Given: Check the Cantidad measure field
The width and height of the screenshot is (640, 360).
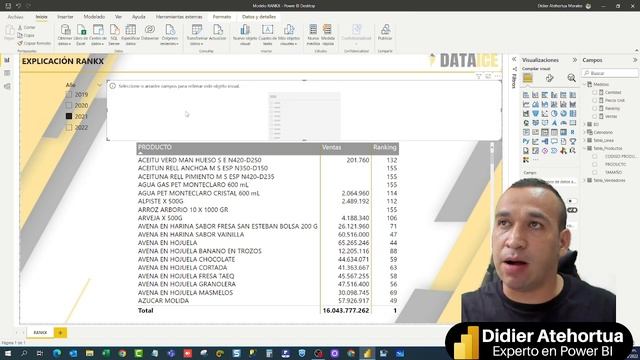Looking at the screenshot, I should (595, 92).
